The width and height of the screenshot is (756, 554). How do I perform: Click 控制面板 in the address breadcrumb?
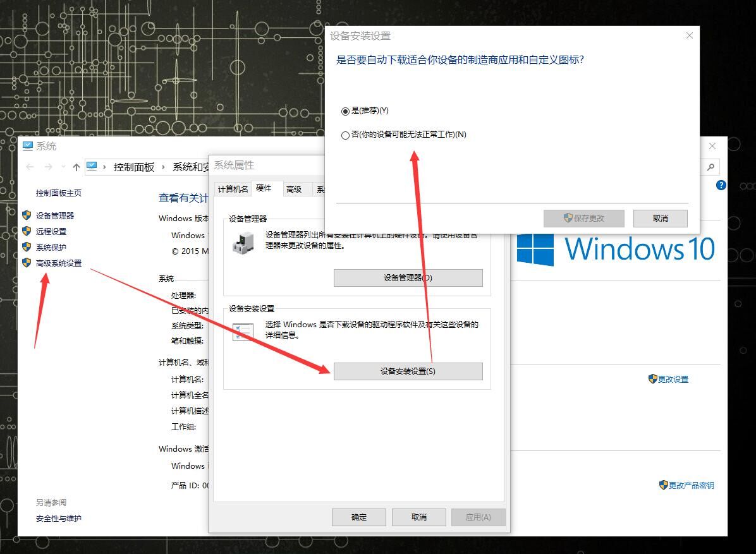[x=134, y=167]
